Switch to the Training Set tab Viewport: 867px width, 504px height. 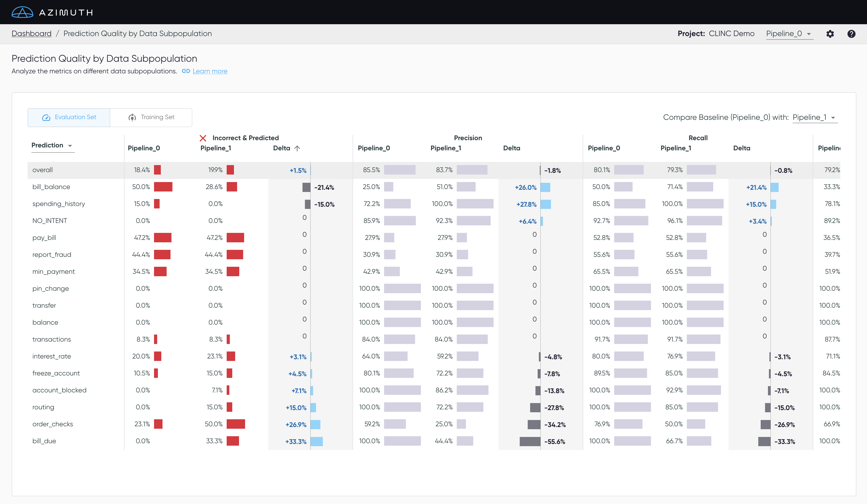pos(151,118)
